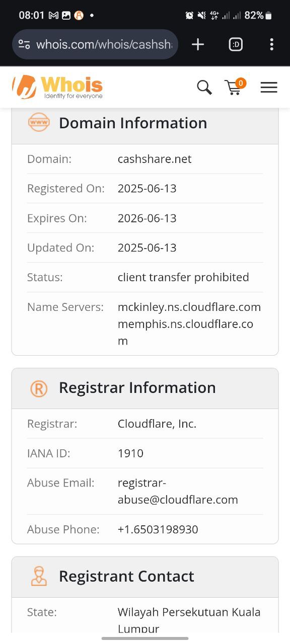Tap the abuse phone number +1.6503198930
Screen dimensions: 290x644
158,529
